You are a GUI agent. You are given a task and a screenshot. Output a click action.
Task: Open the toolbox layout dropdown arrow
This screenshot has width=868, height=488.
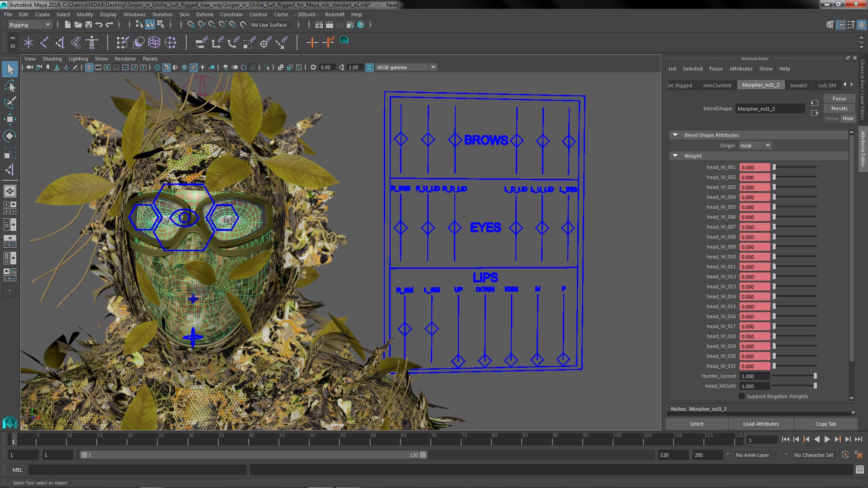click(9, 291)
